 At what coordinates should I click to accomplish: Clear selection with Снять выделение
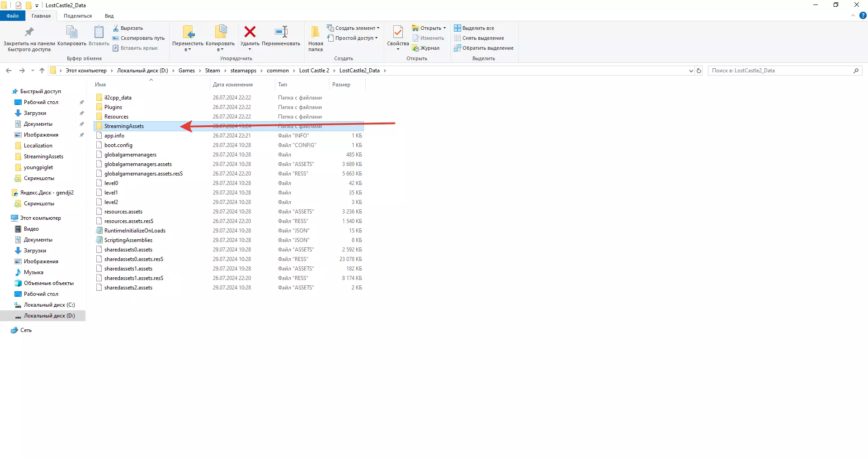click(x=479, y=38)
